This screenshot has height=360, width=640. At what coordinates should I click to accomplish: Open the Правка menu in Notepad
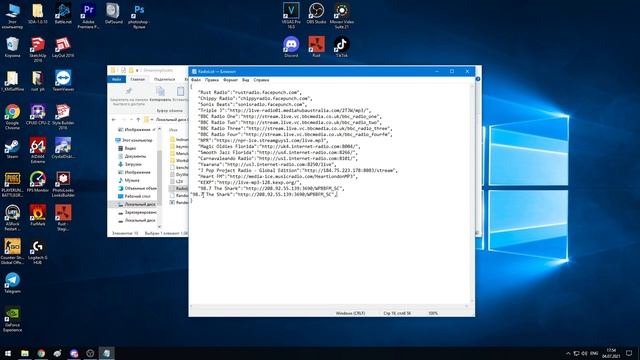pos(212,80)
